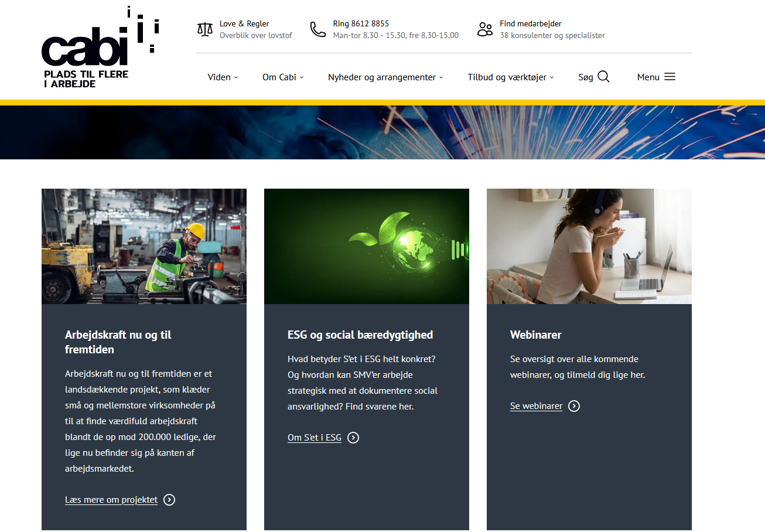Open the Love & Regler link
The image size is (765, 532).
click(244, 24)
